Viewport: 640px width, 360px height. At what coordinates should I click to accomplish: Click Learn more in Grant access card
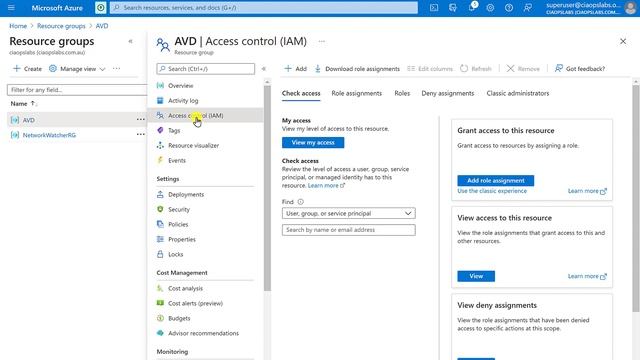pyautogui.click(x=587, y=191)
